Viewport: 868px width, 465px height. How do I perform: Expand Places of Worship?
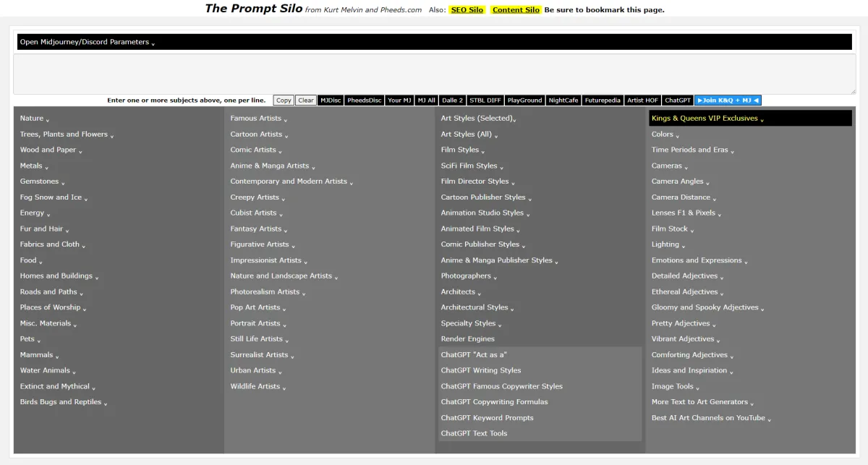tap(53, 308)
